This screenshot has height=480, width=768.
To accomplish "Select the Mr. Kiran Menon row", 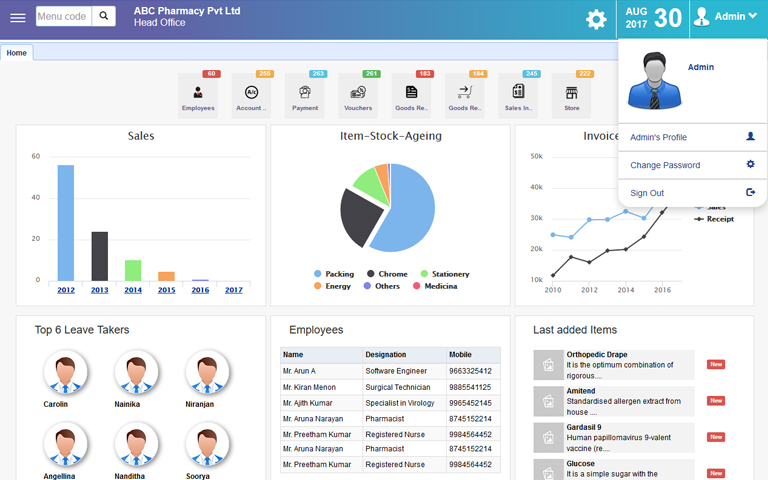I will point(390,387).
